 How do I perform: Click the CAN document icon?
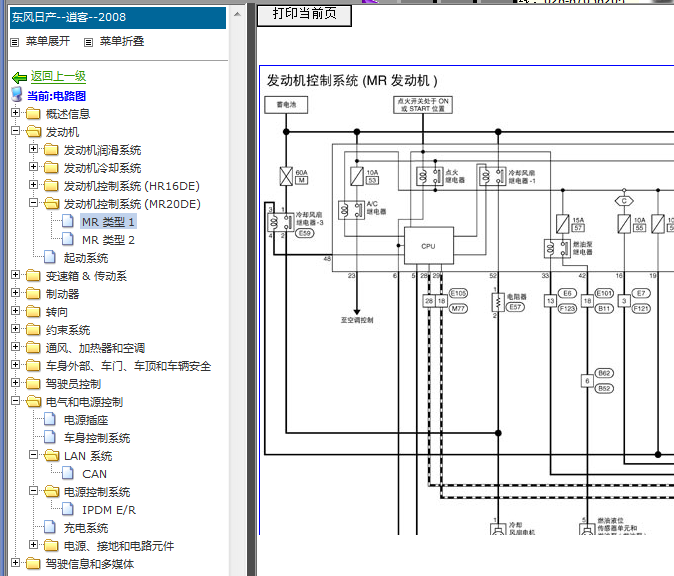pos(67,473)
